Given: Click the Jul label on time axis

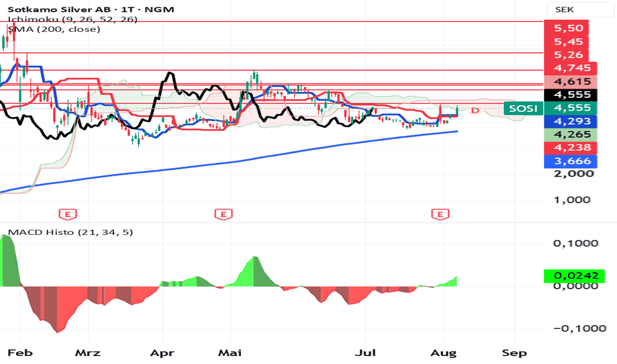Looking at the screenshot, I should point(365,353).
